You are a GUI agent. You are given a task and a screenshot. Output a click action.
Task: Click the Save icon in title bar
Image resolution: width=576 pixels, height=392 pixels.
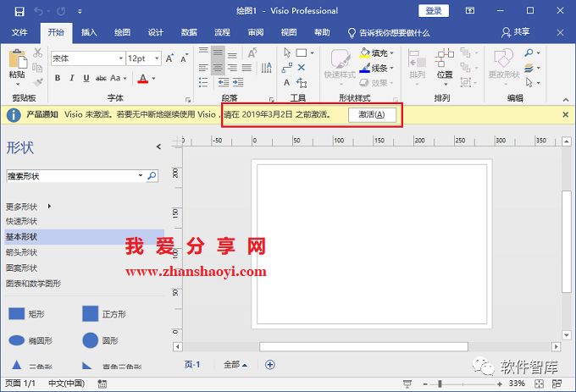click(x=19, y=11)
